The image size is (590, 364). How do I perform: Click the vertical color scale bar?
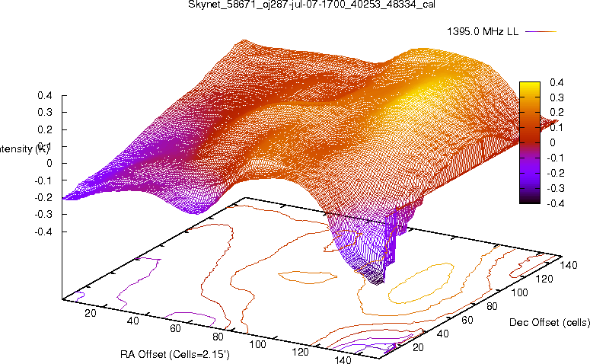(530, 142)
